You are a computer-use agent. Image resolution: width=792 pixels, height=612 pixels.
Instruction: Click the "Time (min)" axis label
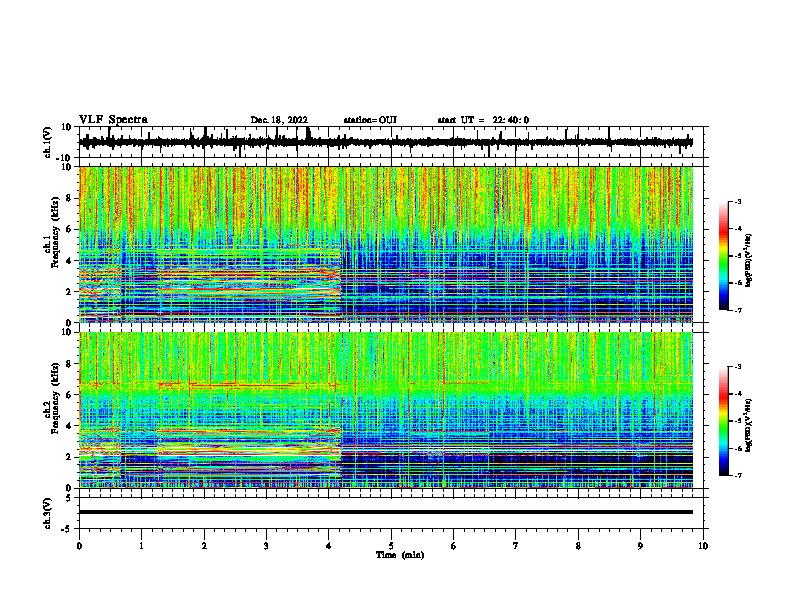pyautogui.click(x=400, y=555)
